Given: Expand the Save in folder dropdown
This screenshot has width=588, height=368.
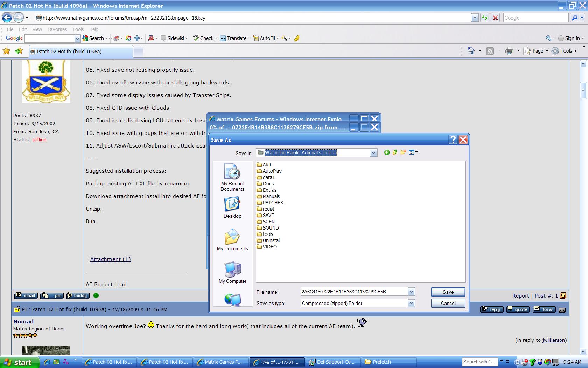Looking at the screenshot, I should (373, 152).
